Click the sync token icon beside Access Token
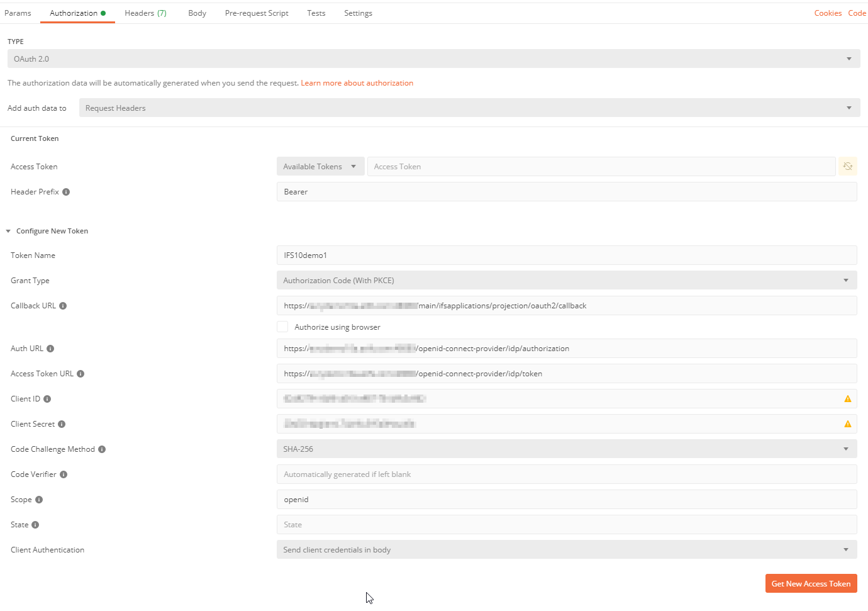 847,167
